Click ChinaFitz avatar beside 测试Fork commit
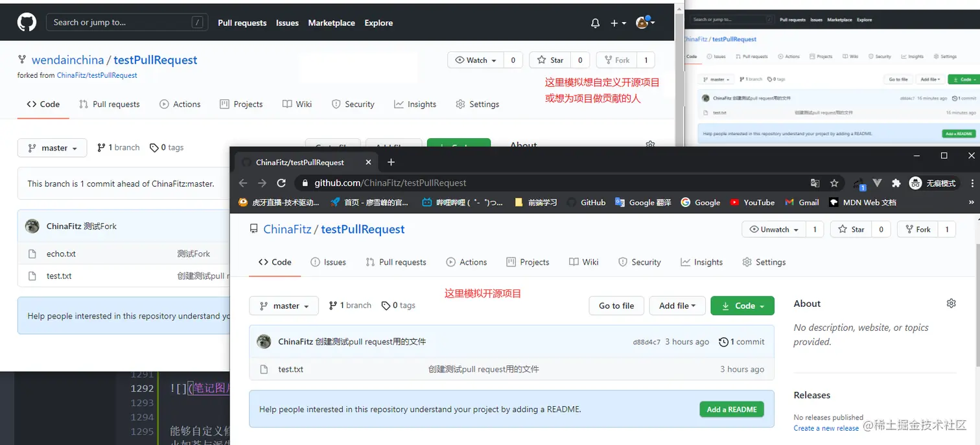This screenshot has height=445, width=980. [32, 226]
